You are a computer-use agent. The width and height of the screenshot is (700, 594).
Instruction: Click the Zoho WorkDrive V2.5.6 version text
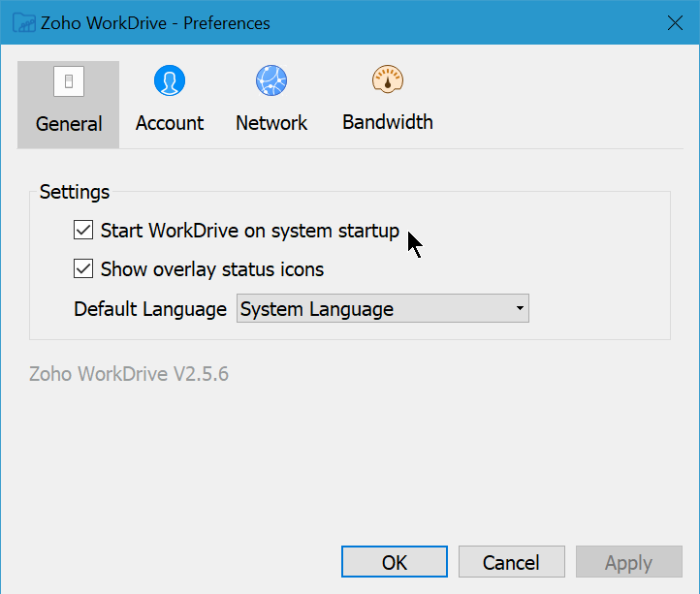point(129,374)
